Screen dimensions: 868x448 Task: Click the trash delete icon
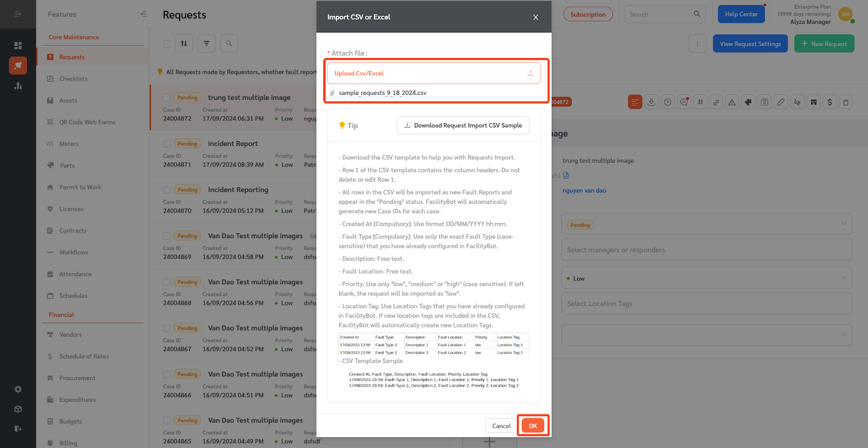[846, 102]
